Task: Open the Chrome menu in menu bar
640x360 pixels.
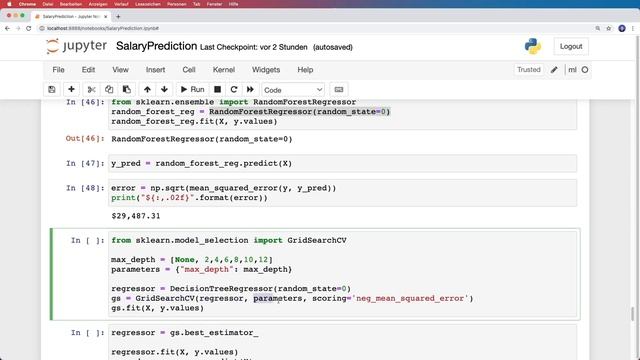Action: [27, 4]
